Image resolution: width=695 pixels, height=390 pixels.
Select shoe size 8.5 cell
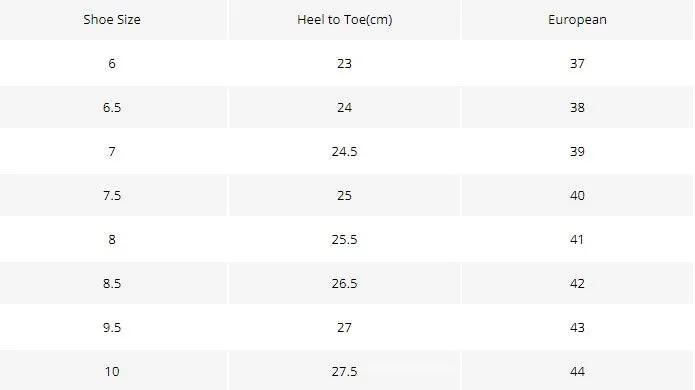pos(112,283)
